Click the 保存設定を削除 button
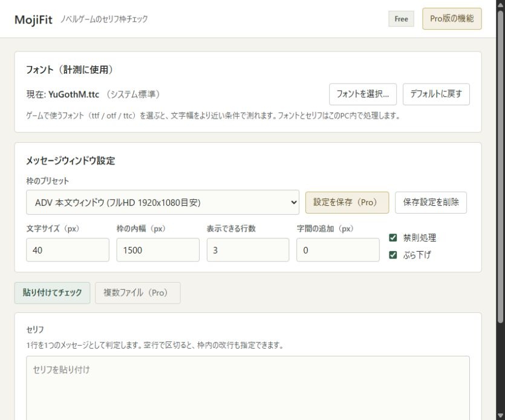Screen dimensions: 505x420 (x=431, y=202)
